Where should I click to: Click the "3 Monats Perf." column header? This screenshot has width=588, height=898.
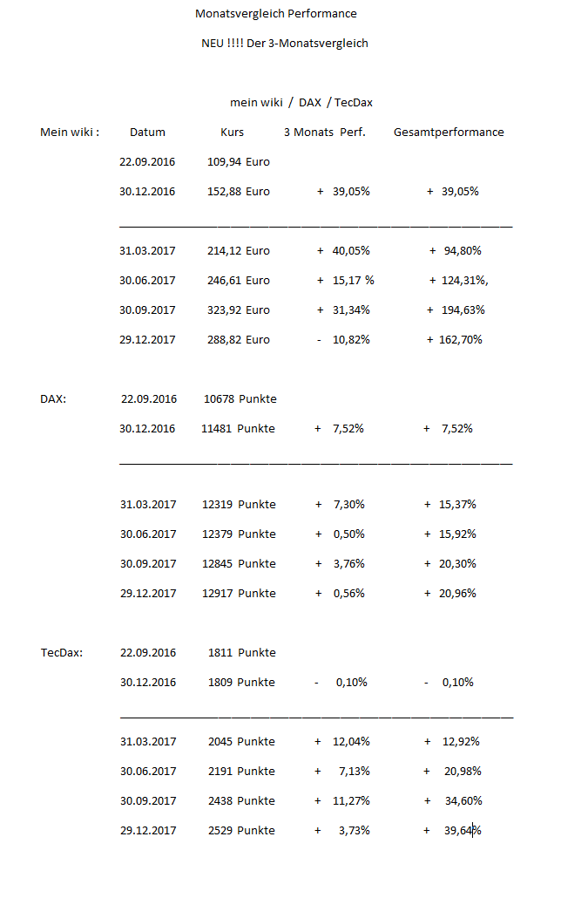324,133
